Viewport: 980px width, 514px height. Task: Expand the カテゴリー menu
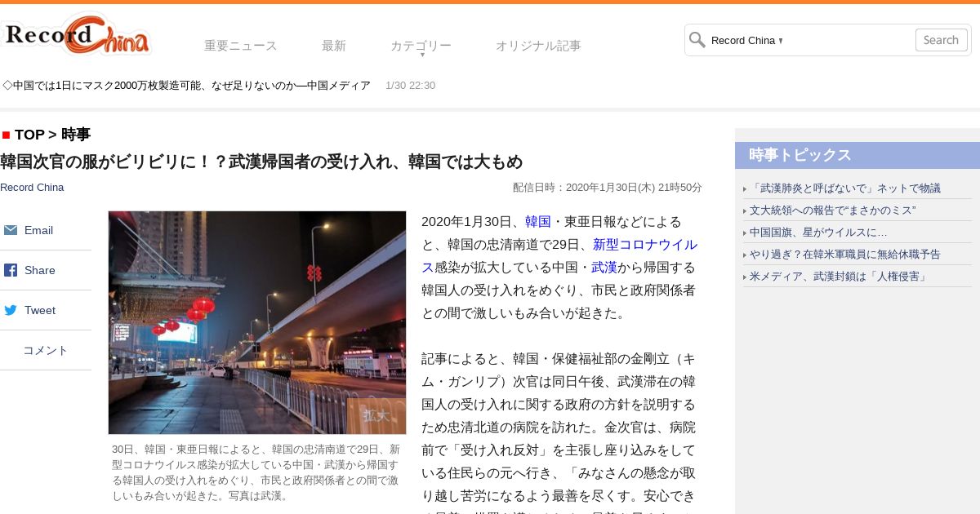pos(421,47)
